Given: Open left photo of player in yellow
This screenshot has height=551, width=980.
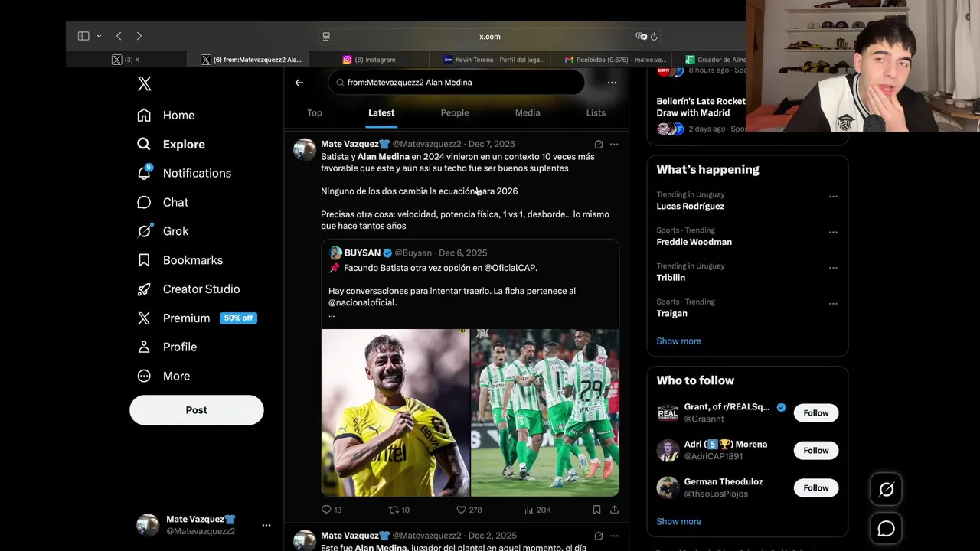Looking at the screenshot, I should coord(395,413).
